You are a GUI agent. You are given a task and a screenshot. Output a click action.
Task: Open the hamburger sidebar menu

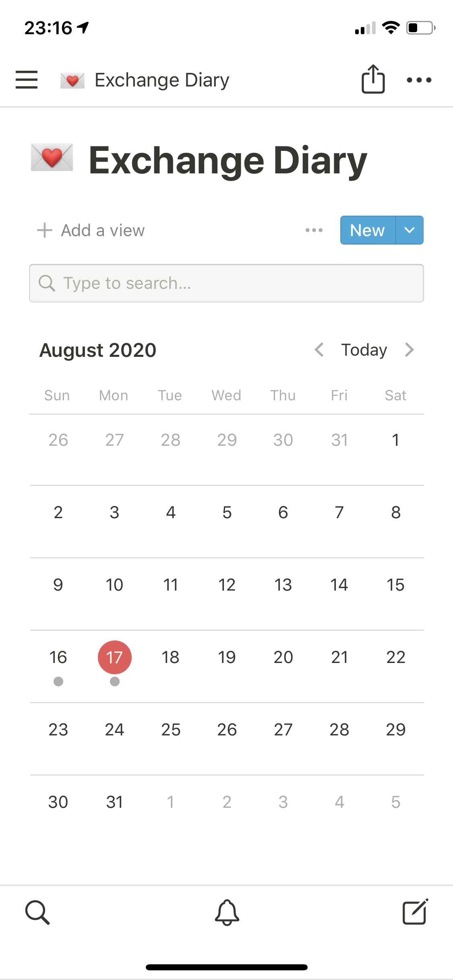[27, 80]
